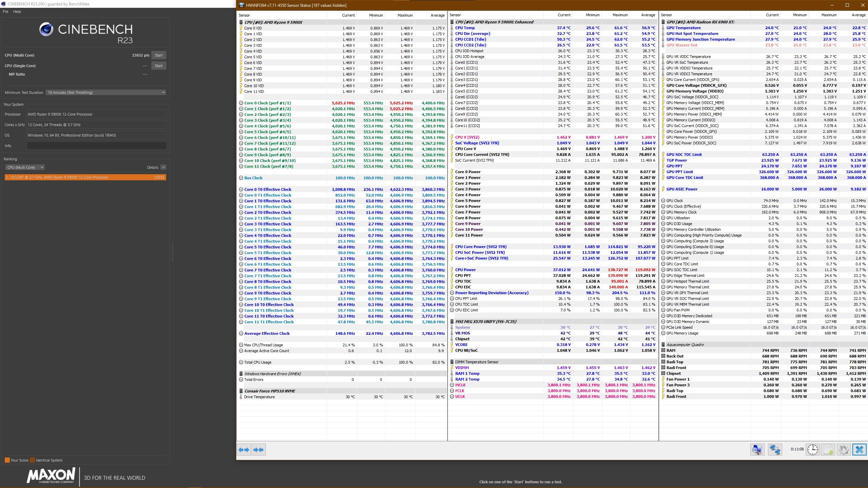Open the Minimum Test Duration dropdown
The height and width of the screenshot is (488, 868).
106,93
